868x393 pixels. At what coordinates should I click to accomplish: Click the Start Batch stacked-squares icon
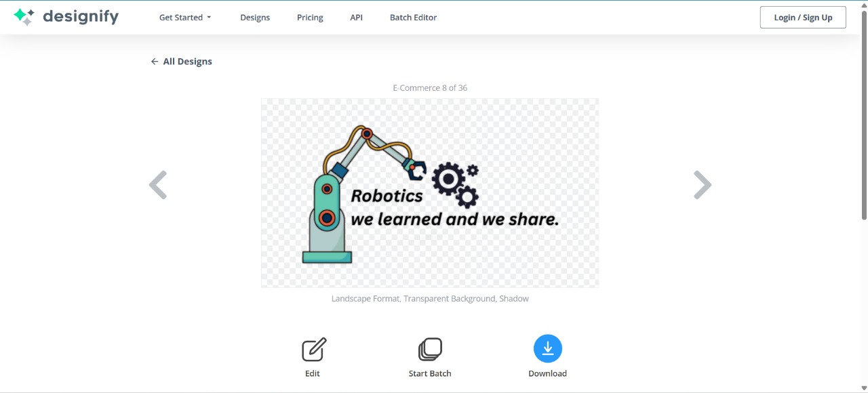tap(430, 350)
